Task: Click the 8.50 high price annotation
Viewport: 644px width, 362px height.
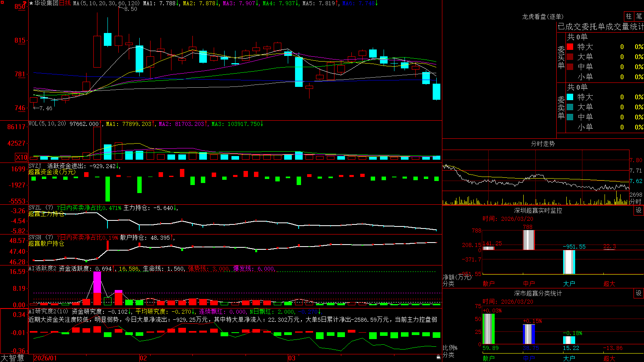Action: (131, 9)
